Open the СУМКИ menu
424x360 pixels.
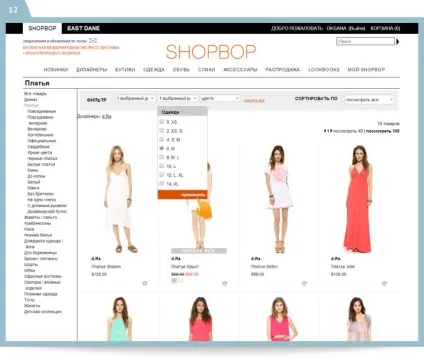pos(206,70)
